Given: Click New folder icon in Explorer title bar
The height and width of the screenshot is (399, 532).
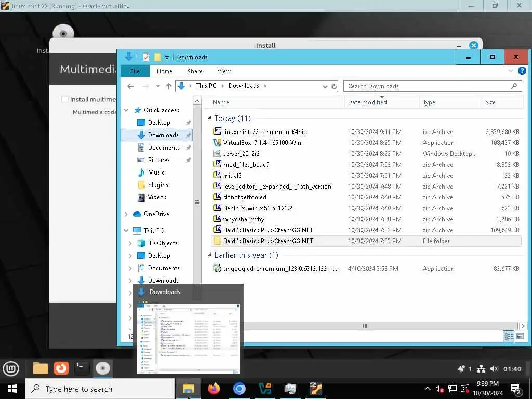Looking at the screenshot, I should [157, 57].
